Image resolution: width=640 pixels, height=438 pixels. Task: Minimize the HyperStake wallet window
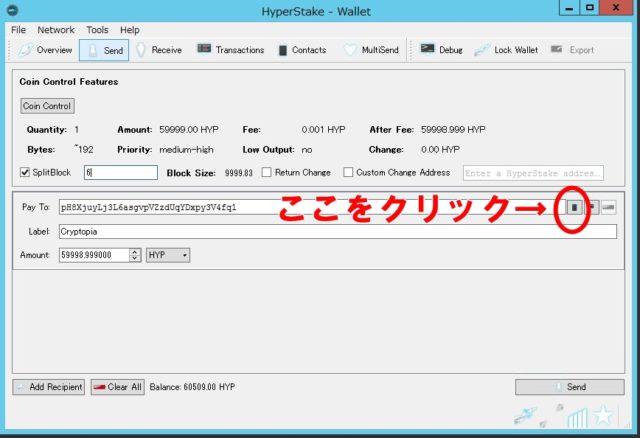(x=569, y=8)
